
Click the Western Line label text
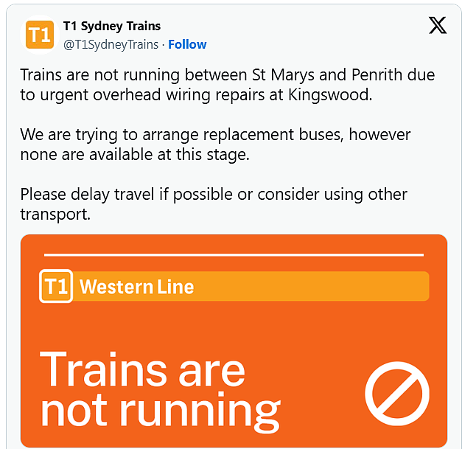(x=136, y=287)
